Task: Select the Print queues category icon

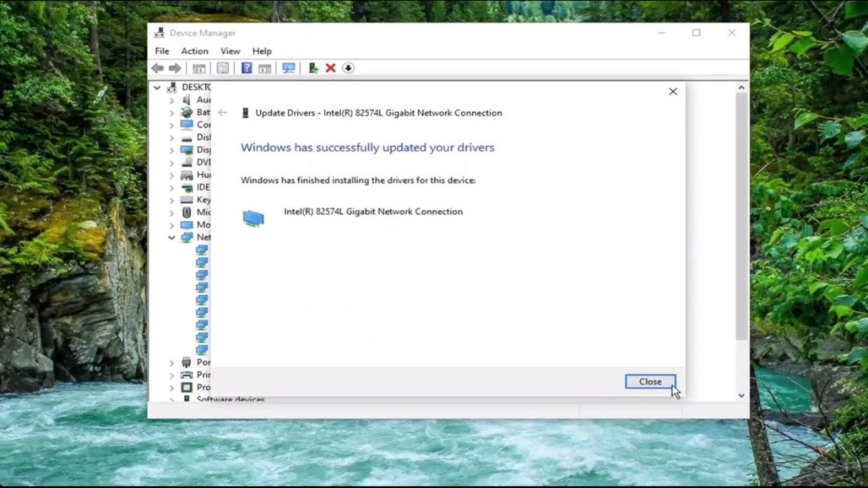Action: tap(186, 375)
